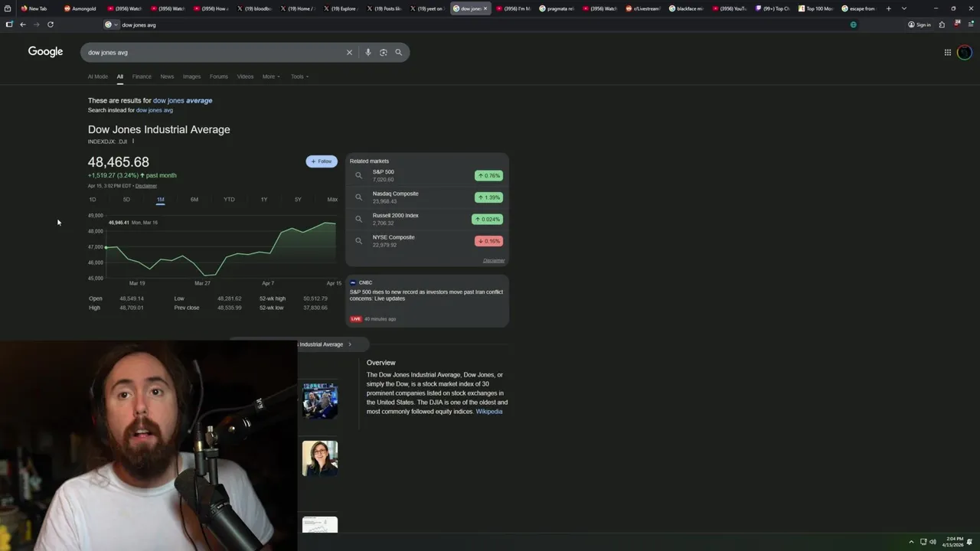Switch to the Asmongold browser tab

pos(80,8)
